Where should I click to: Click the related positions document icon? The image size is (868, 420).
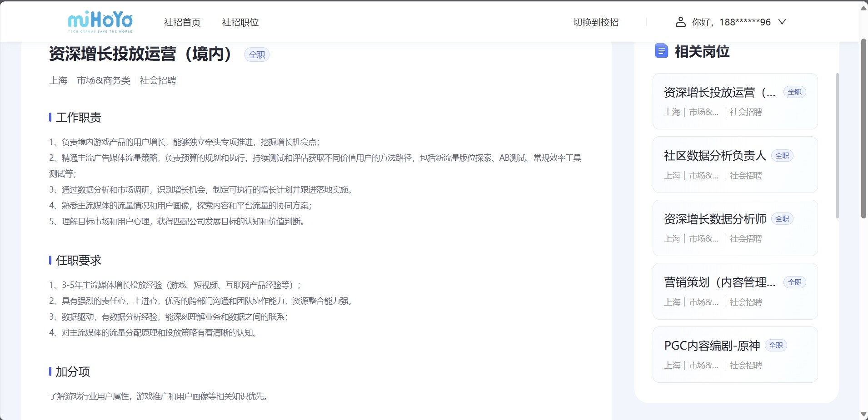661,51
